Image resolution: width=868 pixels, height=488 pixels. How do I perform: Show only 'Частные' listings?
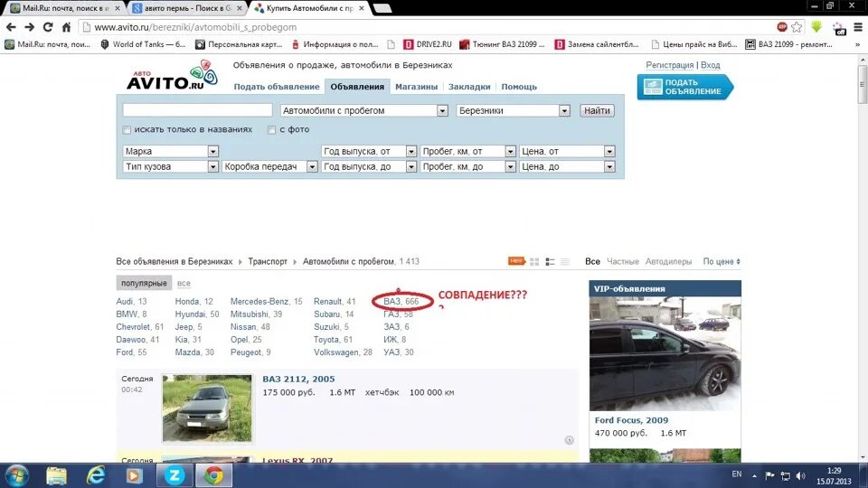(x=623, y=262)
